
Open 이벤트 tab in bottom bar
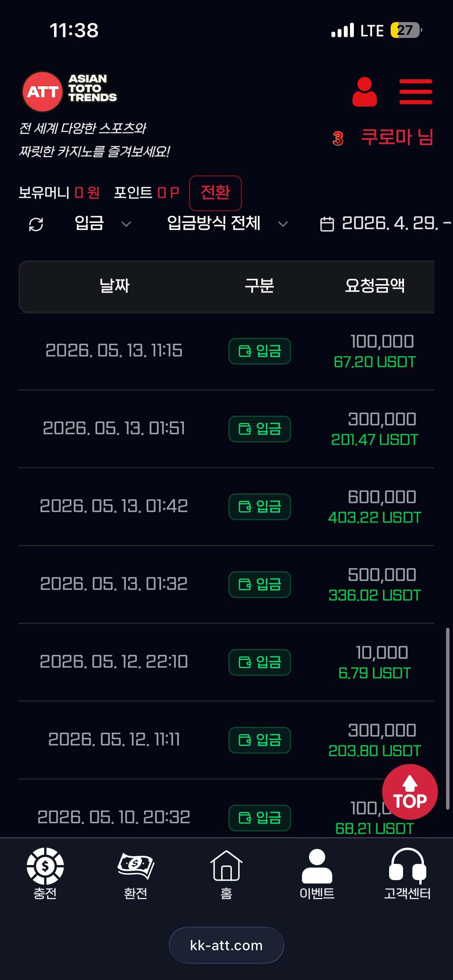[317, 874]
